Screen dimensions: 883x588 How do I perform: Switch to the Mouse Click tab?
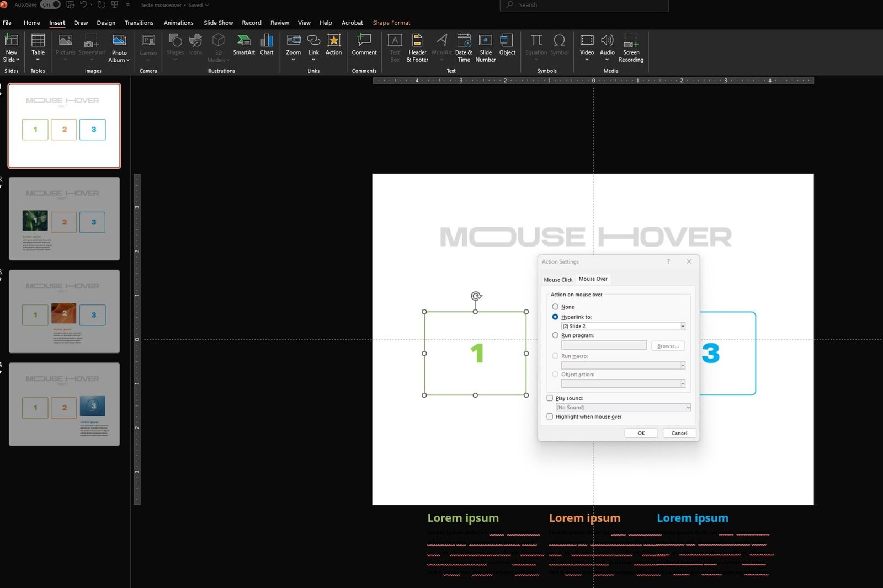tap(558, 280)
